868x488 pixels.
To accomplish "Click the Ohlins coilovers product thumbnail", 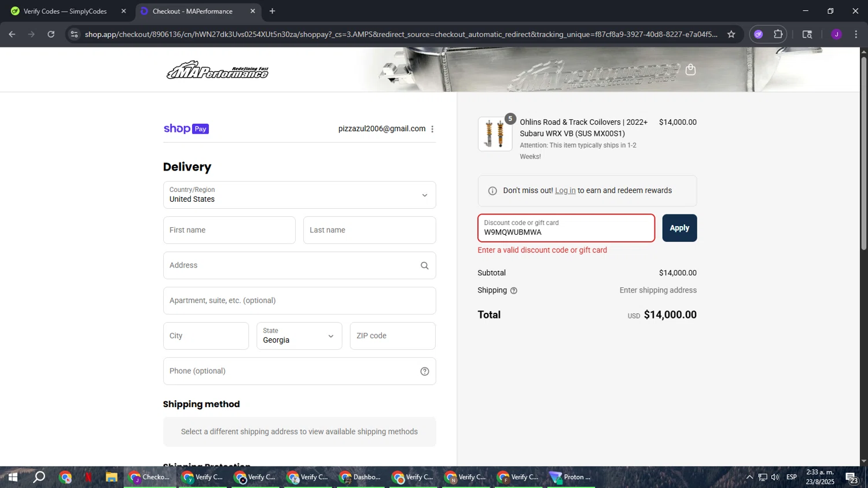I will (x=495, y=134).
